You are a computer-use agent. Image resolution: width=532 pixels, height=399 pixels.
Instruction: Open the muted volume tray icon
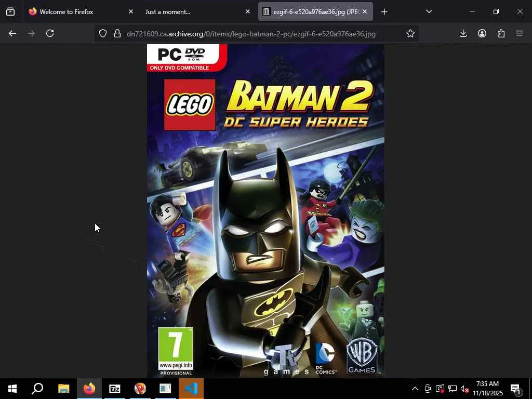[x=465, y=389]
